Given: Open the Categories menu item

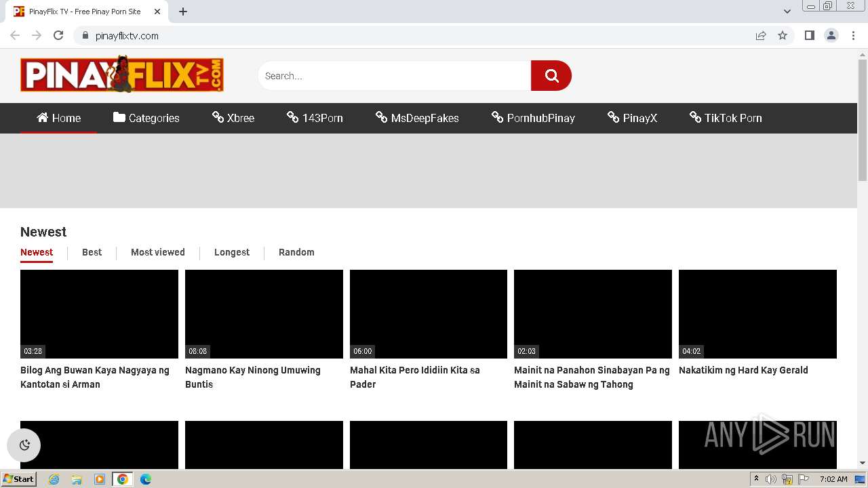Looking at the screenshot, I should click(146, 118).
